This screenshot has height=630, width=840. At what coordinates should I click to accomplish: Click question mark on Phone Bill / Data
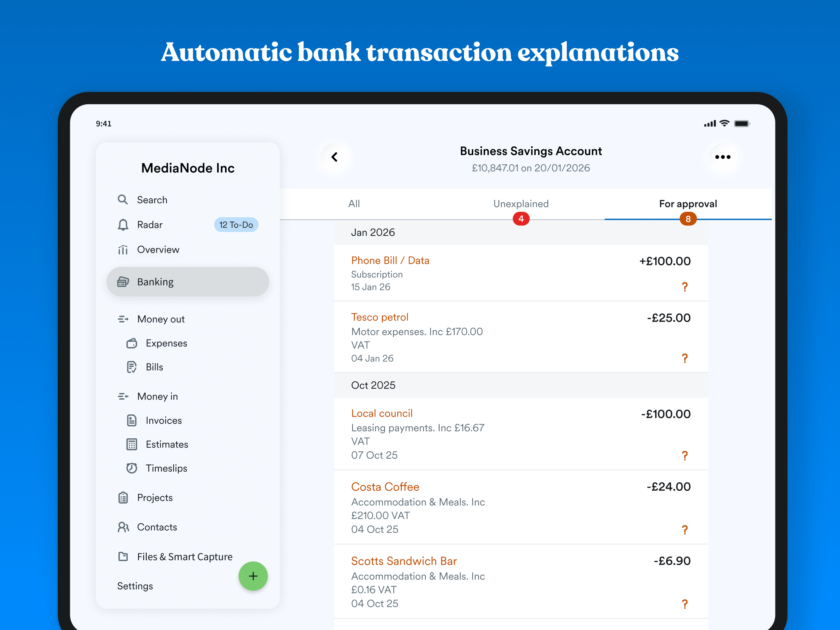[x=684, y=287]
